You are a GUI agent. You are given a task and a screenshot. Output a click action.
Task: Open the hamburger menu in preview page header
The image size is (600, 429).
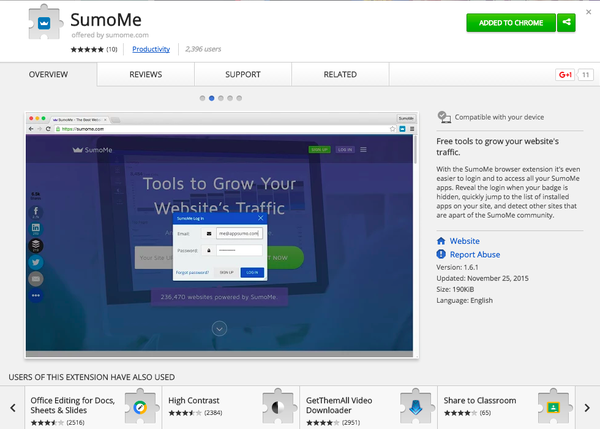click(363, 150)
